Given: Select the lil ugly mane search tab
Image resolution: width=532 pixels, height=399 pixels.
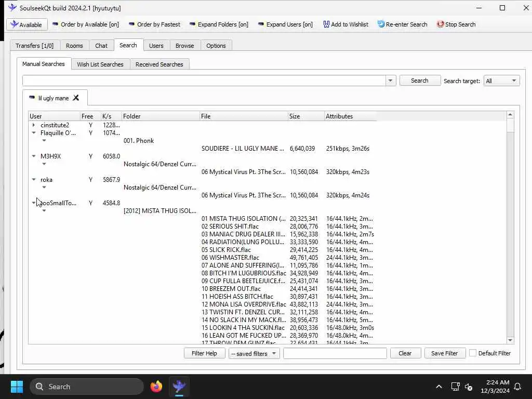Looking at the screenshot, I should tap(54, 98).
